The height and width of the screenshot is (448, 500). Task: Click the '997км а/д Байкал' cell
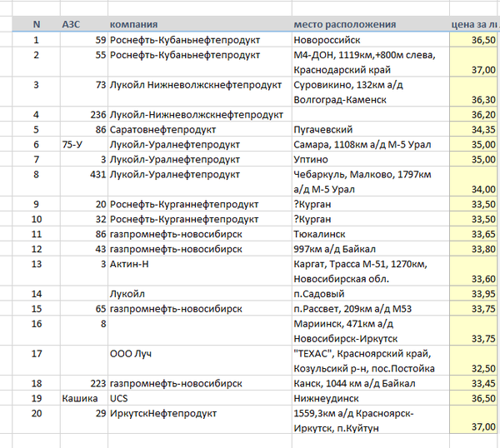pyautogui.click(x=371, y=249)
